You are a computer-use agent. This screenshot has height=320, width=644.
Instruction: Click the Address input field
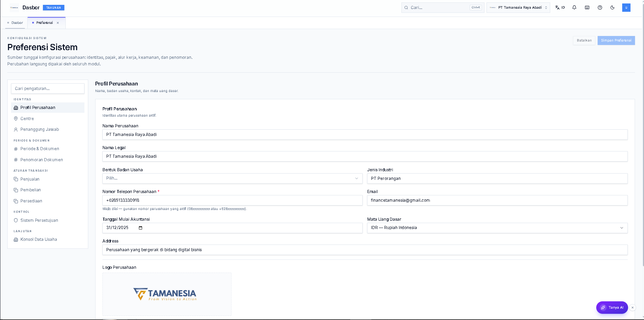click(x=365, y=250)
